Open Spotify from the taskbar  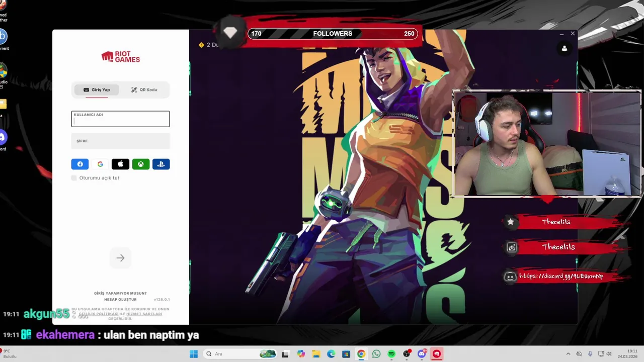(391, 354)
